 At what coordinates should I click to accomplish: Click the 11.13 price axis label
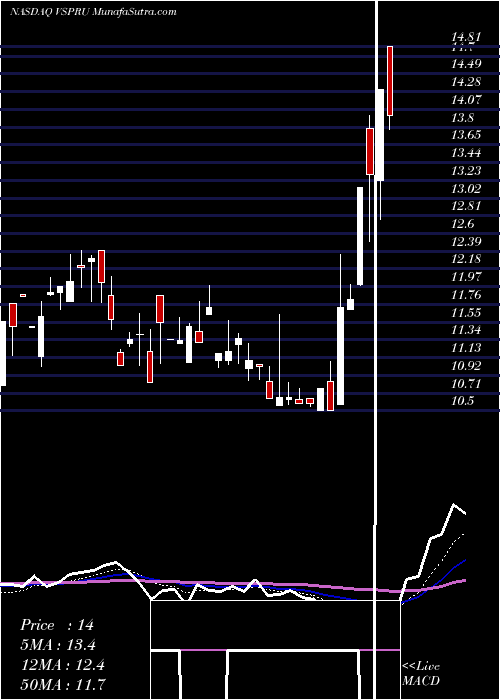click(x=466, y=348)
